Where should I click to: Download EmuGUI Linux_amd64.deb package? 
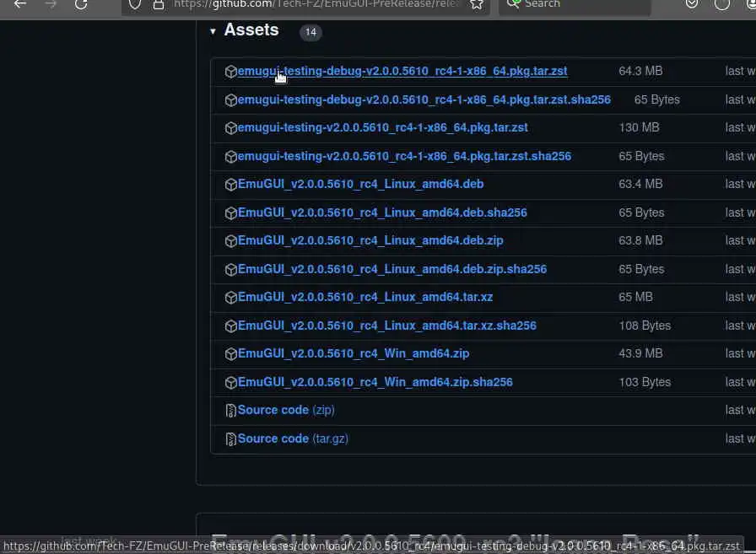coord(360,184)
